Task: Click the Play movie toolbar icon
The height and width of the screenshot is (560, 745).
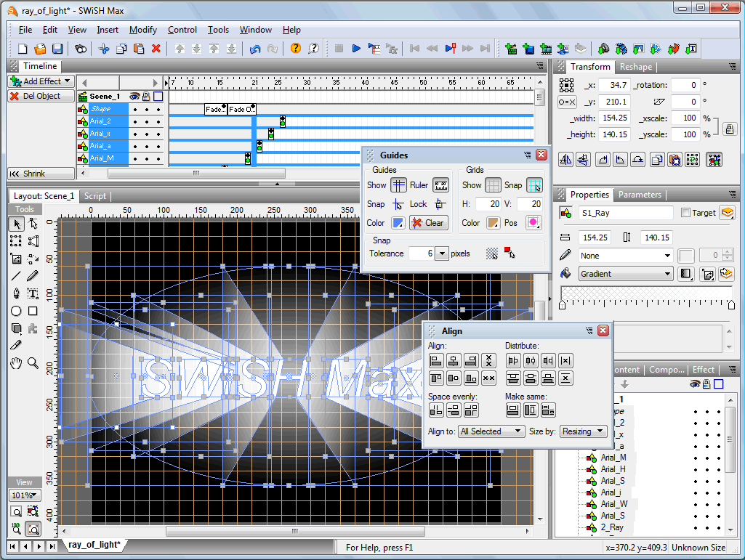Action: point(356,49)
